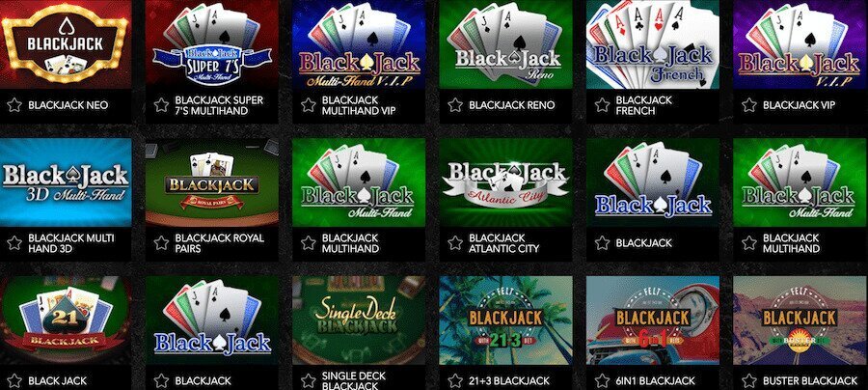Toggle favorite star for Blackjack Super 7's Multihand
The height and width of the screenshot is (390, 868).
click(161, 105)
